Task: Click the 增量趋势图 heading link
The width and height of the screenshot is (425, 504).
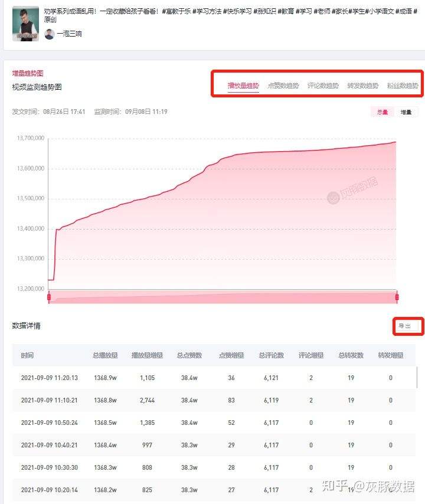Action: pyautogui.click(x=28, y=74)
